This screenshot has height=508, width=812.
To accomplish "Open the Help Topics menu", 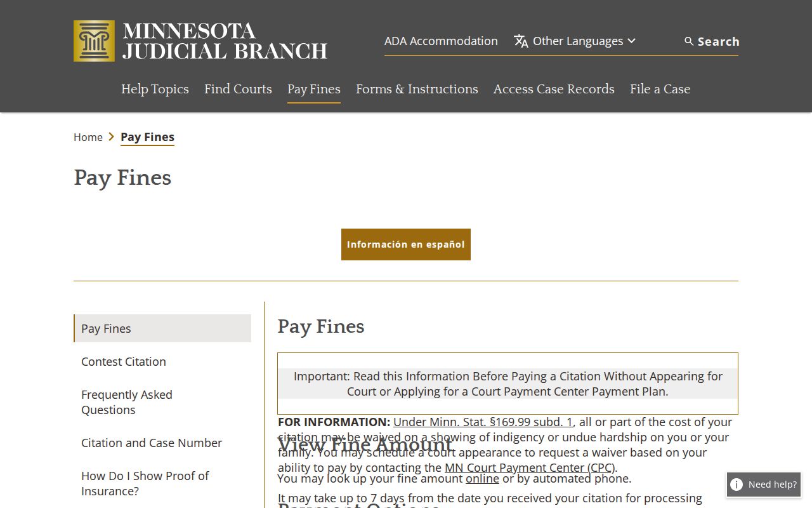I will (155, 89).
